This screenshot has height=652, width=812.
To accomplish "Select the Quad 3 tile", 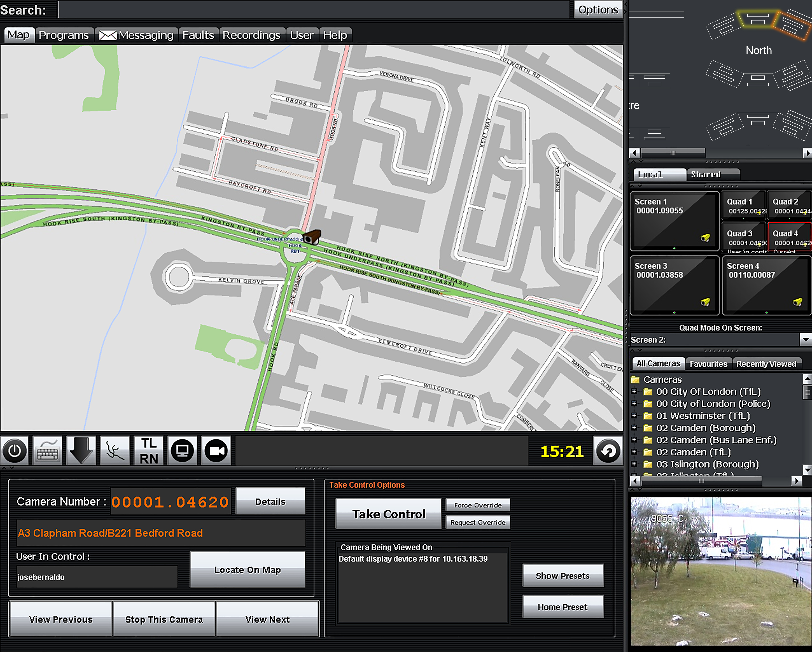I will [x=744, y=237].
